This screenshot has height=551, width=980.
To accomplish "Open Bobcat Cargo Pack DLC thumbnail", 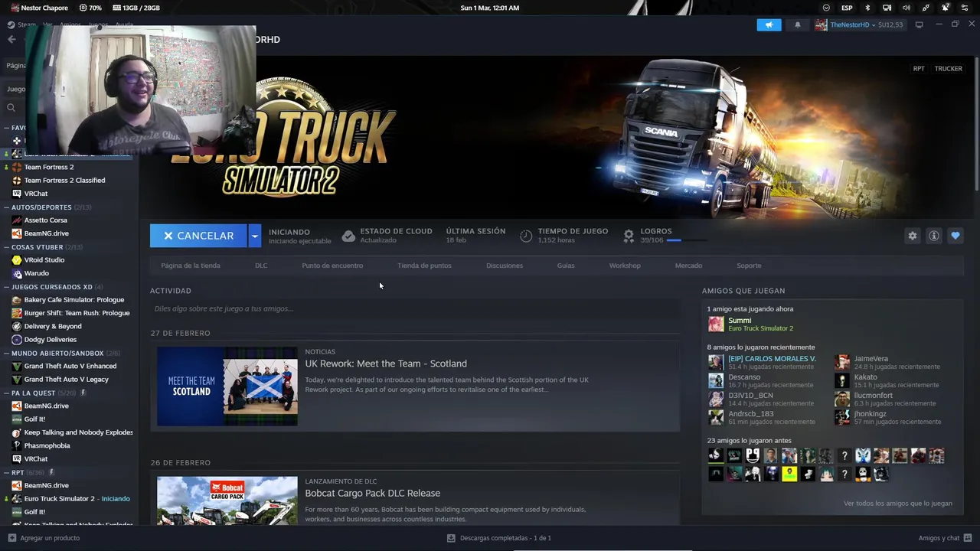I will pos(227,500).
